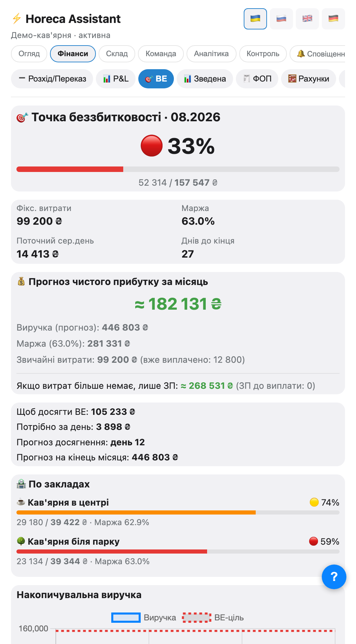This screenshot has height=644, width=356.
Task: Select the Russian flag language button
Action: [281, 19]
